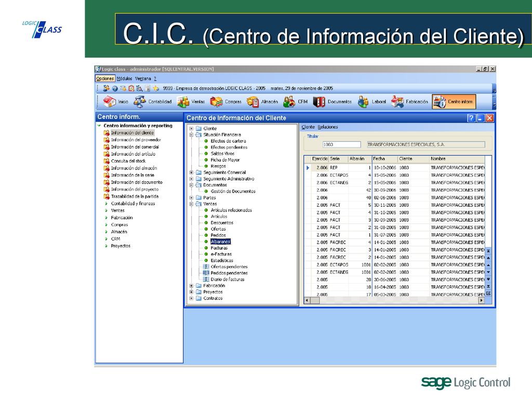Open Pedidos pendientes report in tree
532x399 pixels.
pos(229,273)
